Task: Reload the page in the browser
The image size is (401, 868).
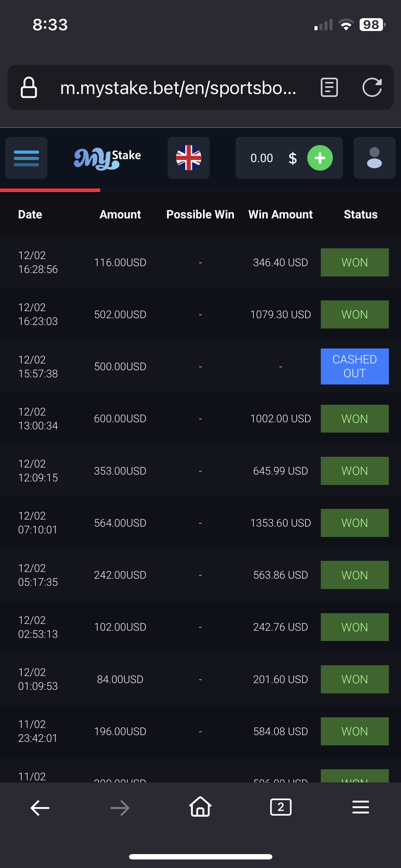Action: point(372,87)
